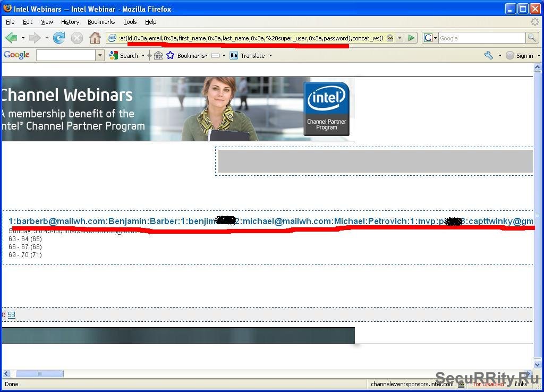
Task: Click the "69 - 70 (71)" text row
Action: coord(25,255)
